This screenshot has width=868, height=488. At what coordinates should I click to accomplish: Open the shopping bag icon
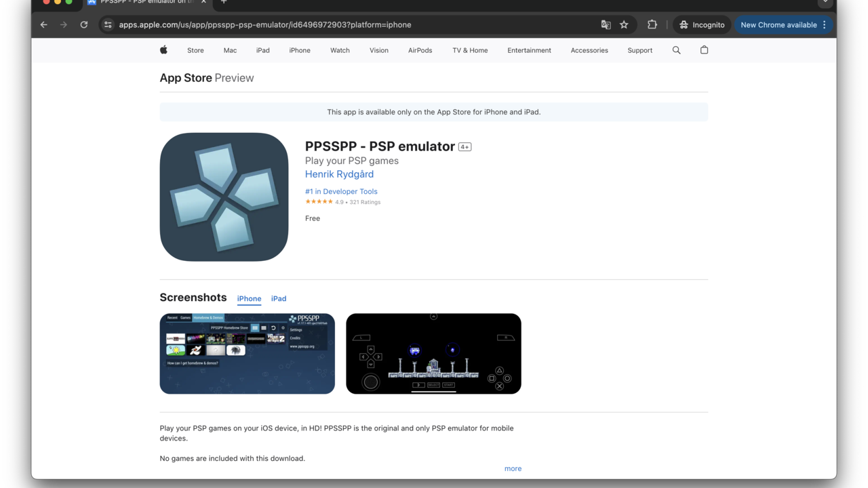tap(704, 50)
